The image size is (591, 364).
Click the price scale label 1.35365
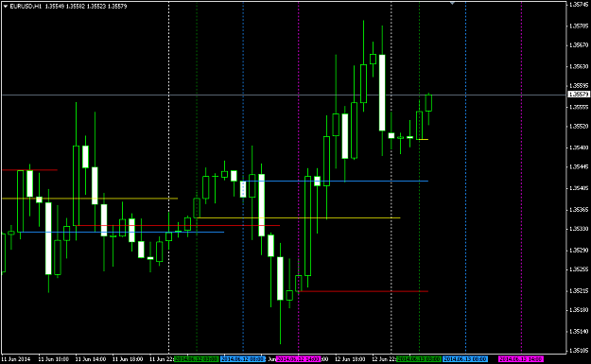click(579, 210)
